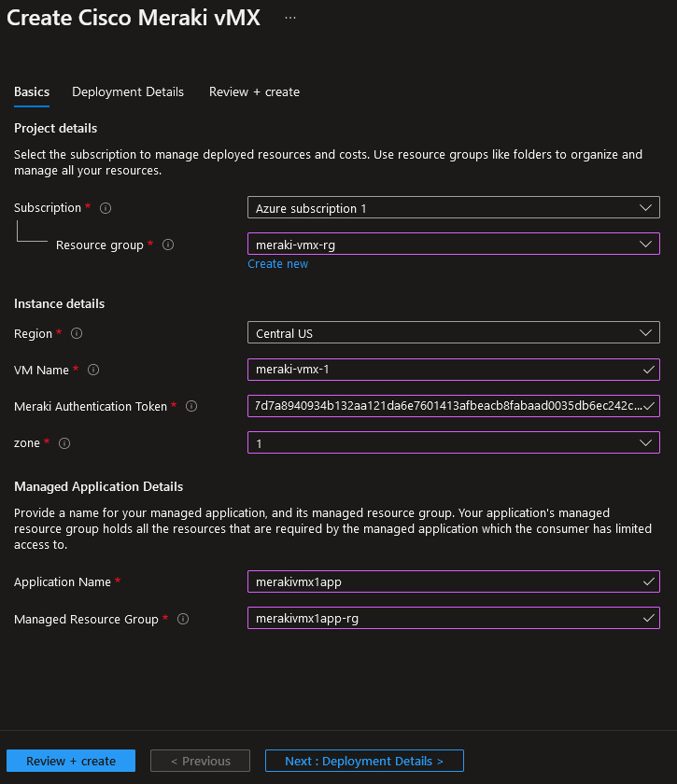Click Meraki Authentication Token info icon
Image resolution: width=677 pixels, height=784 pixels.
point(191,406)
